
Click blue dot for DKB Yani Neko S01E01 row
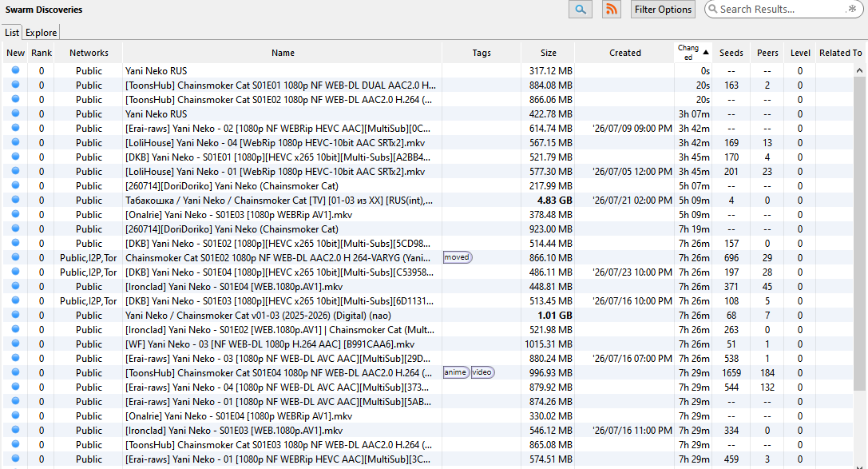click(15, 157)
